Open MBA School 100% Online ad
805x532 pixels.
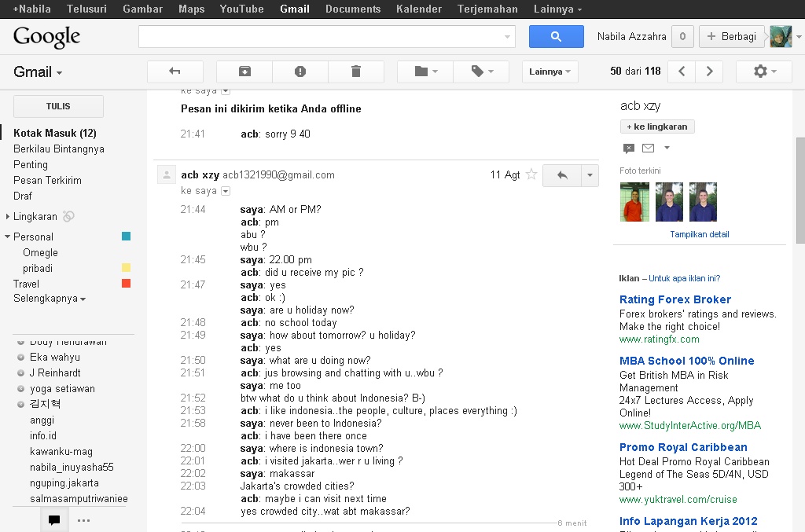687,361
